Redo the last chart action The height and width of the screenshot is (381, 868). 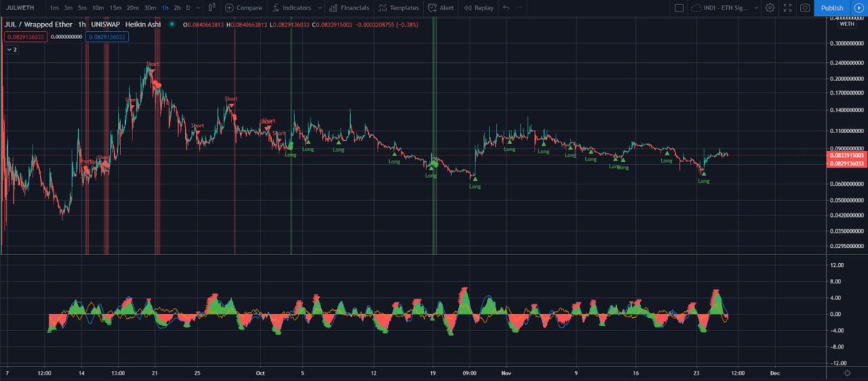coord(520,8)
